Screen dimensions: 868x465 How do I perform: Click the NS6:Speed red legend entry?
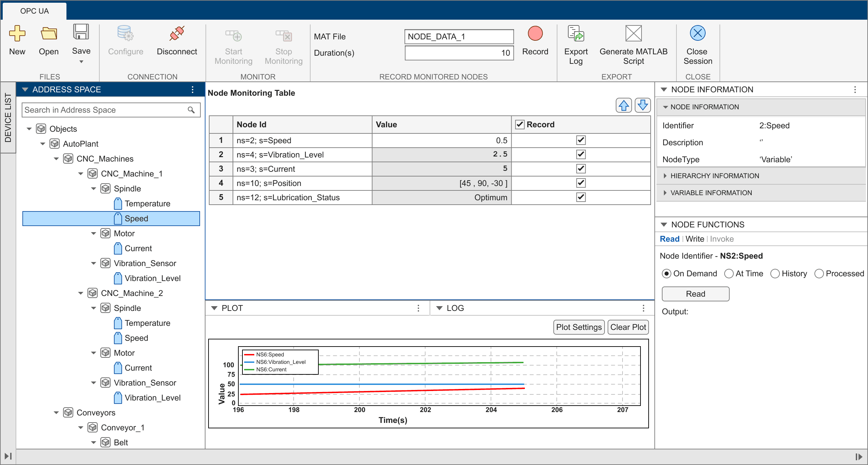pyautogui.click(x=264, y=354)
